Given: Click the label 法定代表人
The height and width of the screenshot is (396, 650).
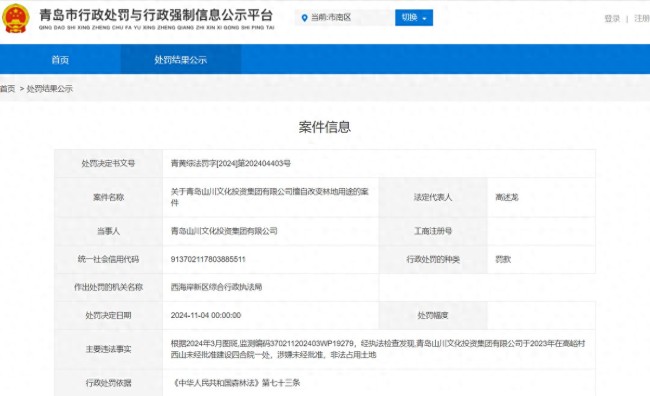Looking at the screenshot, I should [x=433, y=197].
